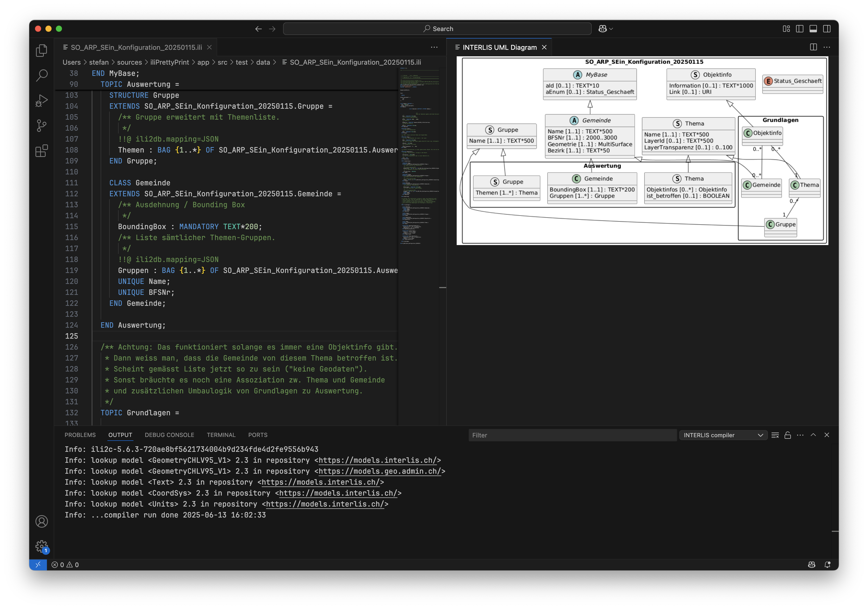868x609 pixels.
Task: Close the SO_ARP_SEin_Konfiguration_20250115.ili tab
Action: click(x=209, y=47)
